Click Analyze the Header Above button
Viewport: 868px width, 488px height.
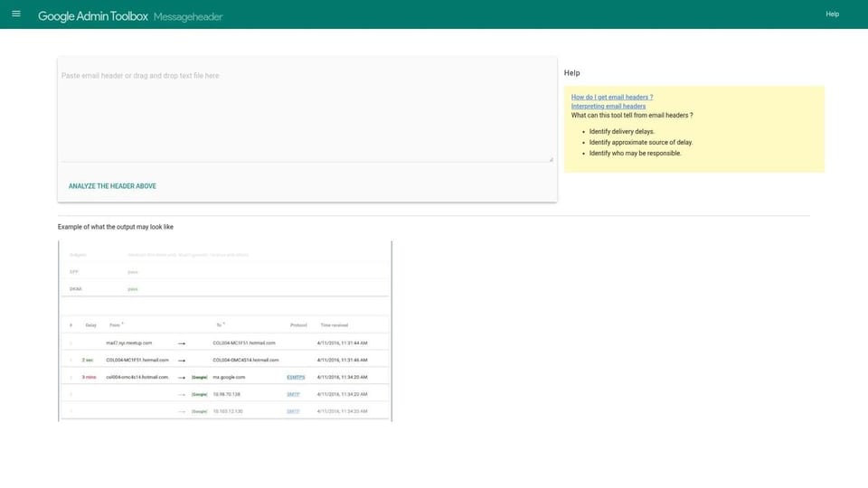click(x=112, y=186)
